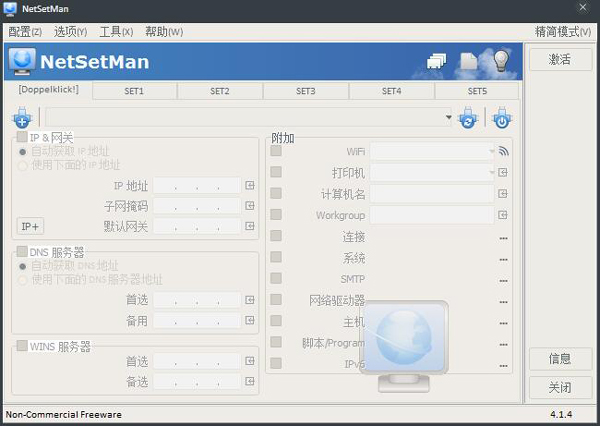Click the 信息 info button
600x426 pixels.
point(560,359)
